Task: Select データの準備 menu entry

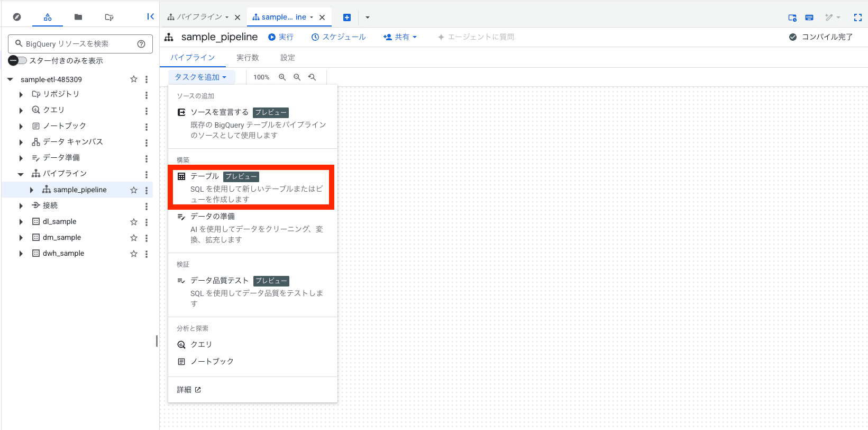Action: (253, 228)
